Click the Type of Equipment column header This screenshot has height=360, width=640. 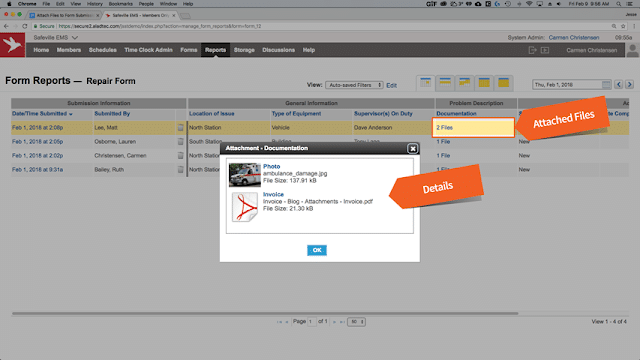click(296, 113)
